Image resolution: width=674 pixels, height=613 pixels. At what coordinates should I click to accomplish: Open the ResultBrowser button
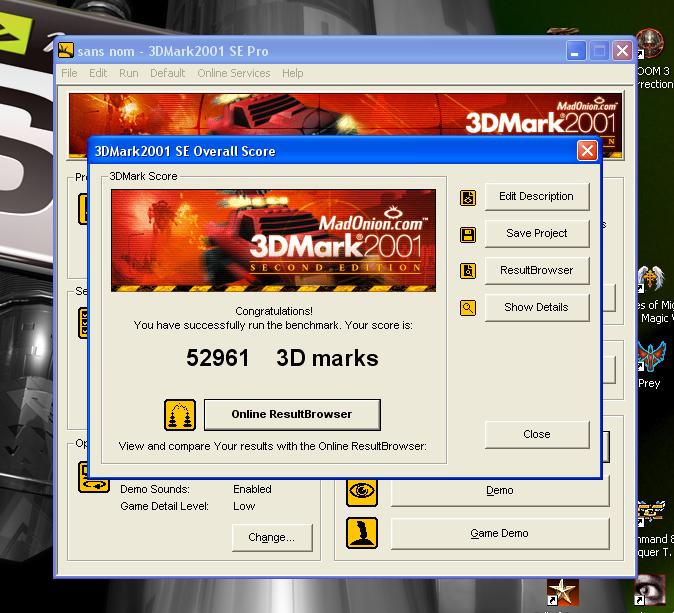[x=537, y=270]
